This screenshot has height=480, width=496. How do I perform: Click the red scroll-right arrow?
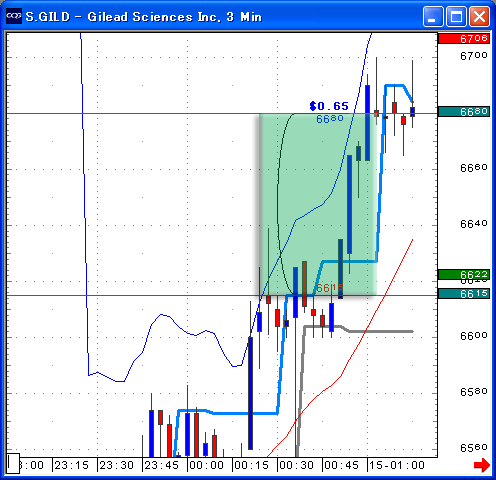[x=482, y=465]
